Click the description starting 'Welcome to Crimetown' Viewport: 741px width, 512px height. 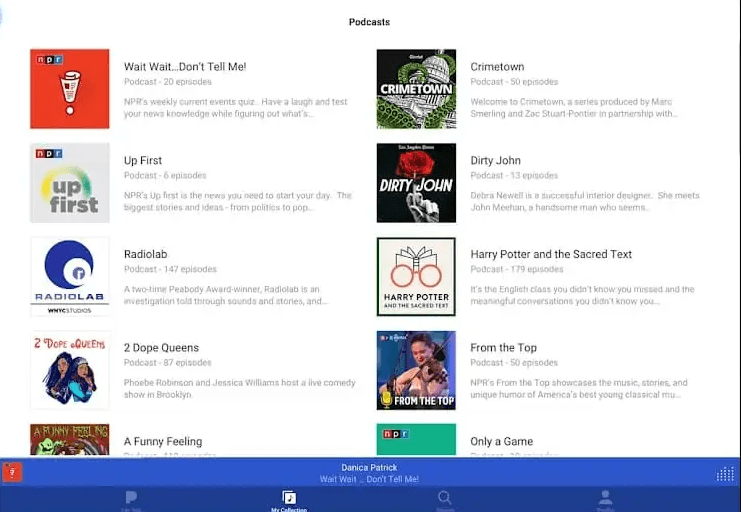[574, 107]
